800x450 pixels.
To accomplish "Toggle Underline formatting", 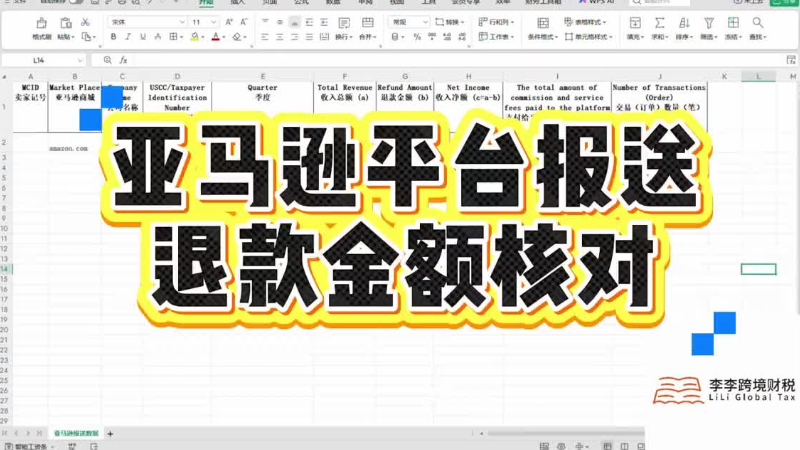I will (142, 37).
